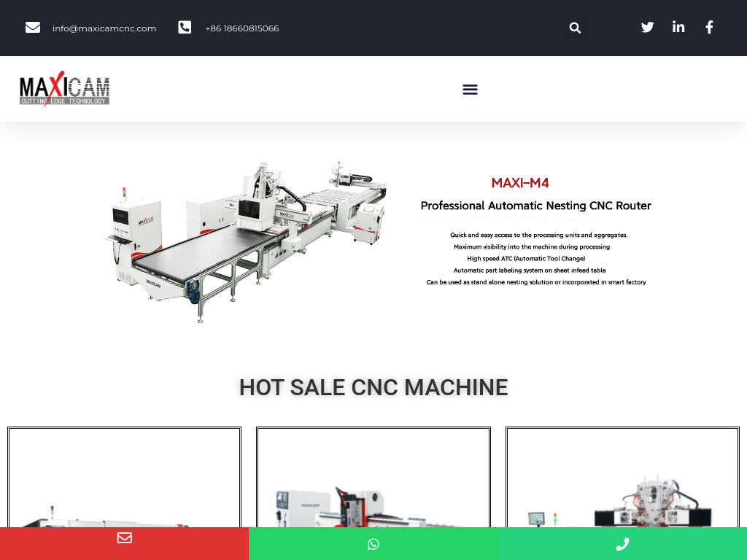Select 'Professional Automatic Nesting CNC Router' title
This screenshot has height=560, width=747.
pyautogui.click(x=536, y=206)
